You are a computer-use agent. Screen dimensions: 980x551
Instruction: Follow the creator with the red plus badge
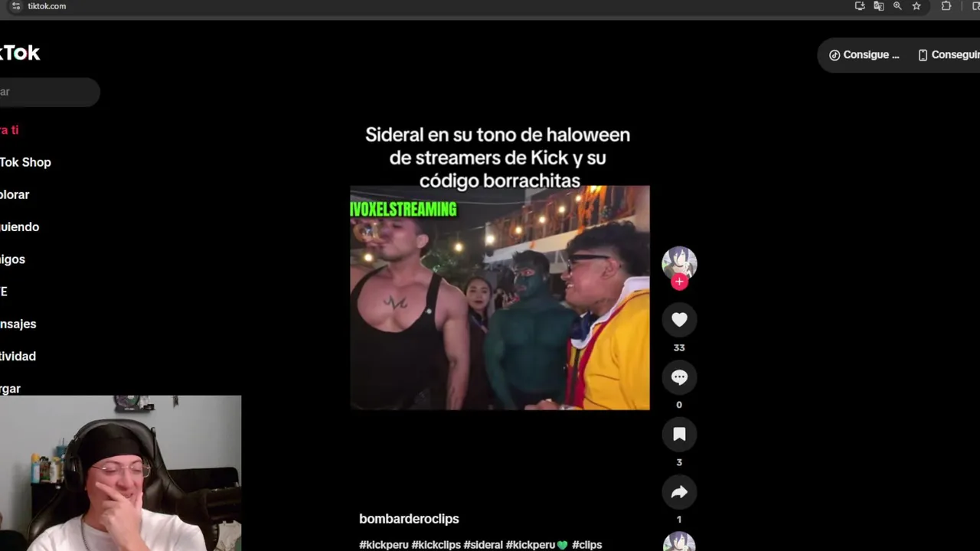pyautogui.click(x=679, y=282)
